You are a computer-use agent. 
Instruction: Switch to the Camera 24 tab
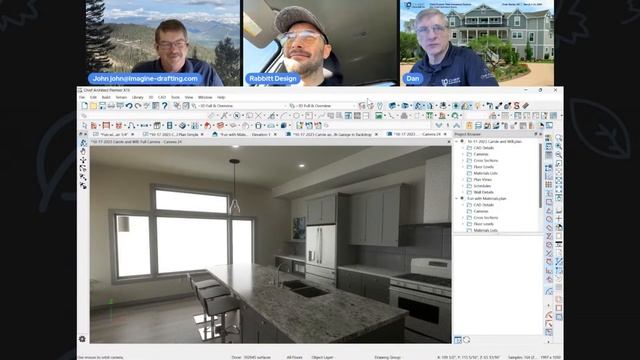(417, 134)
